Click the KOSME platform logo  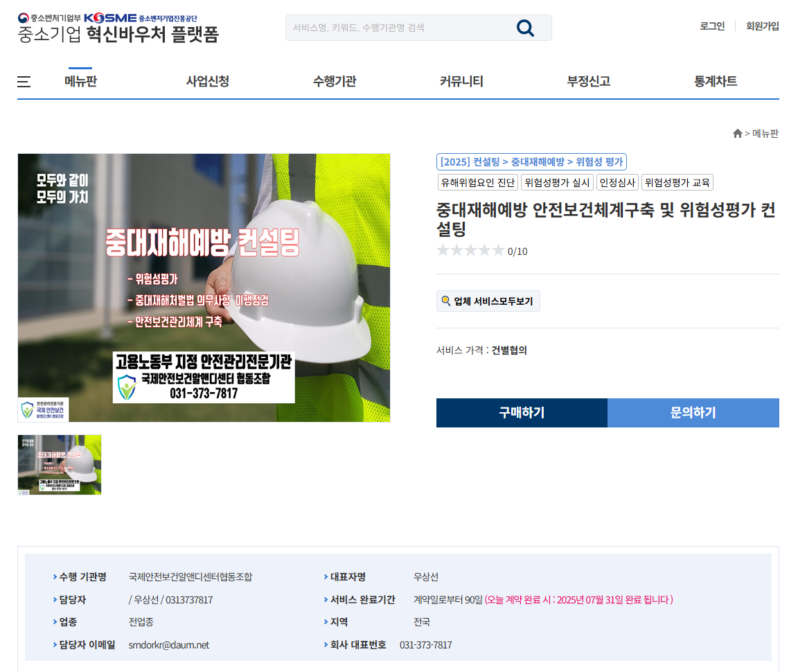tap(118, 28)
